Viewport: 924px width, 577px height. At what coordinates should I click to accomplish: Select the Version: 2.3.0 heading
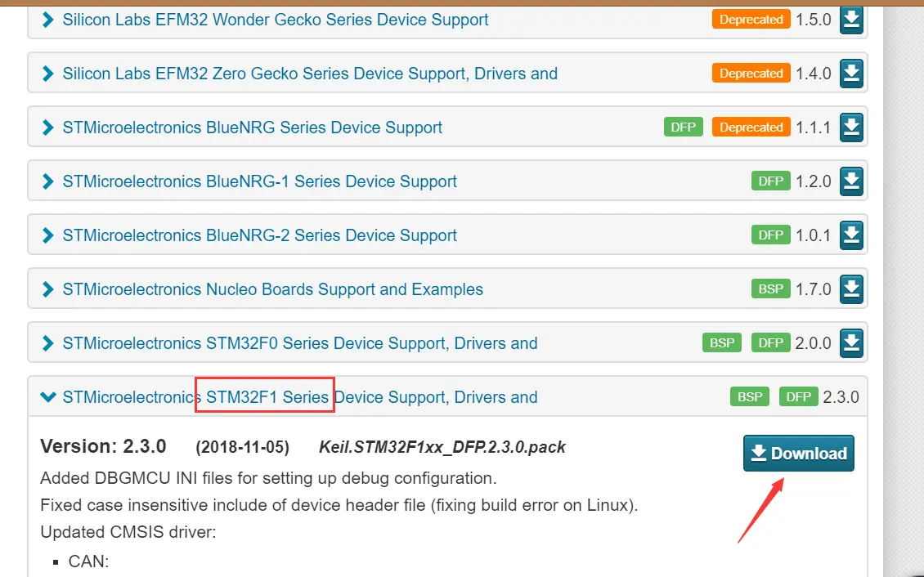[103, 446]
